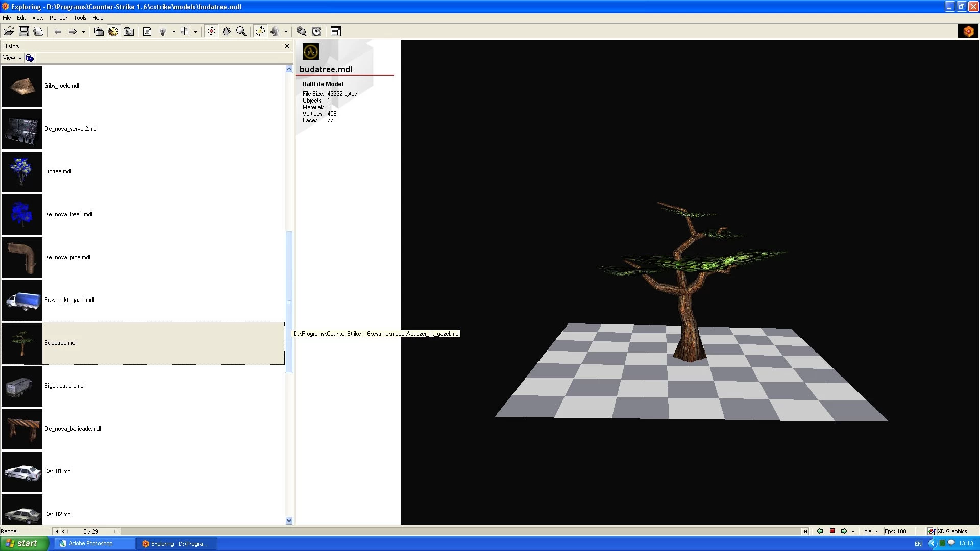
Task: Select De_nova_pipe.mdl in the history list
Action: (x=142, y=257)
